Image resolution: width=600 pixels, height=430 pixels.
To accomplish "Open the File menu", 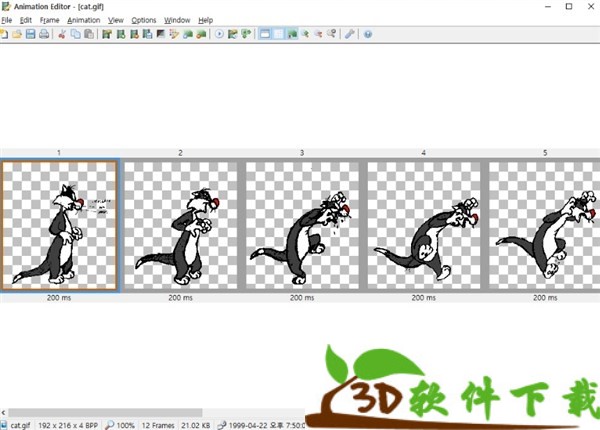I will tap(7, 20).
